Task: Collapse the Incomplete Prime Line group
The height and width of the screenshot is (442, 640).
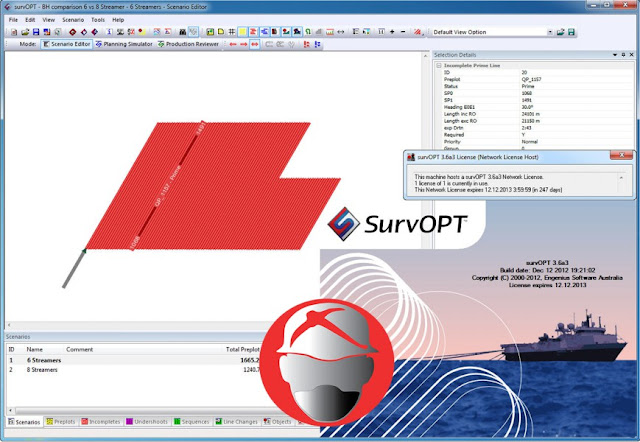Action: 439,65
